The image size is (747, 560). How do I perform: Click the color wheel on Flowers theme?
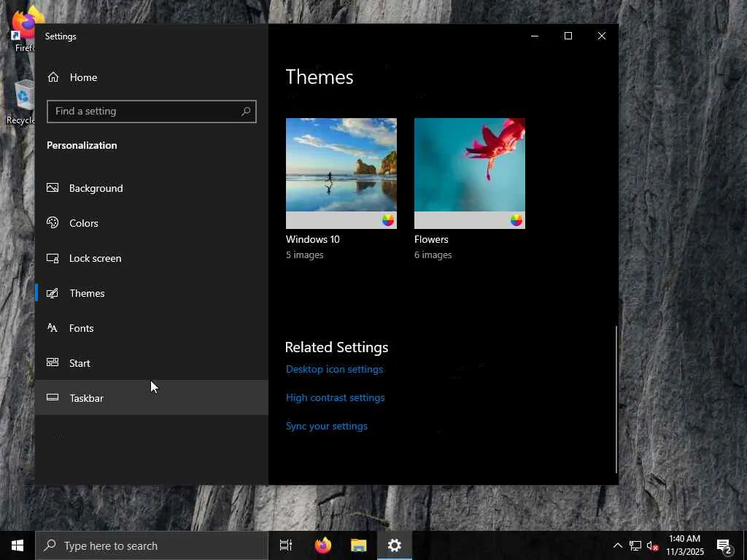tap(516, 220)
